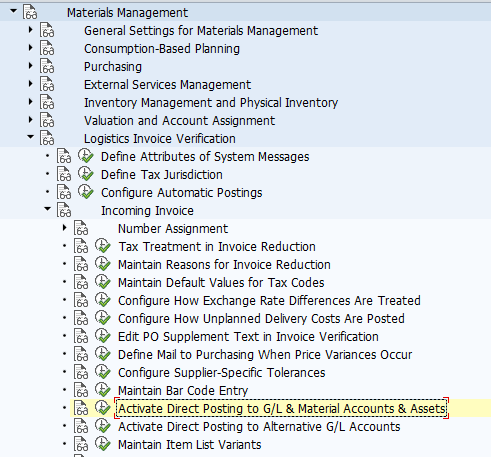Execute Define Mail to Purchasing activity
Image resolution: width=491 pixels, height=457 pixels.
point(103,354)
